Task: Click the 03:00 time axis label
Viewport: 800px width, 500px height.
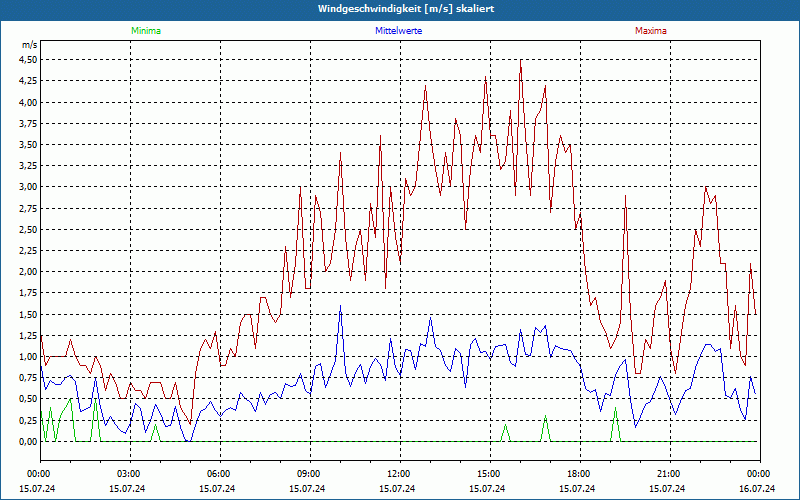Action: coord(131,474)
